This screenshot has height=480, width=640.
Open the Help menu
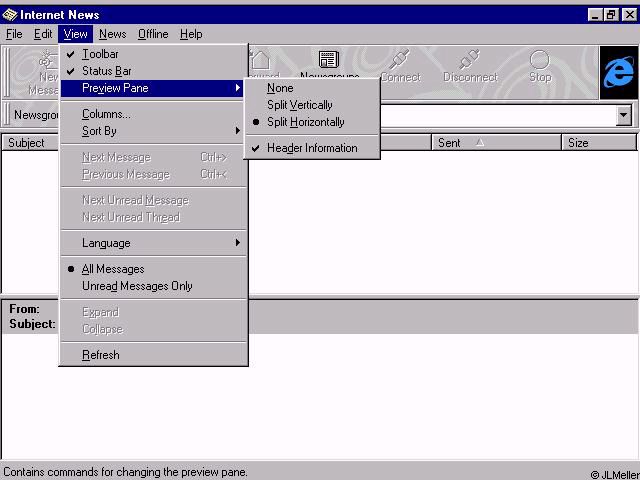point(191,34)
